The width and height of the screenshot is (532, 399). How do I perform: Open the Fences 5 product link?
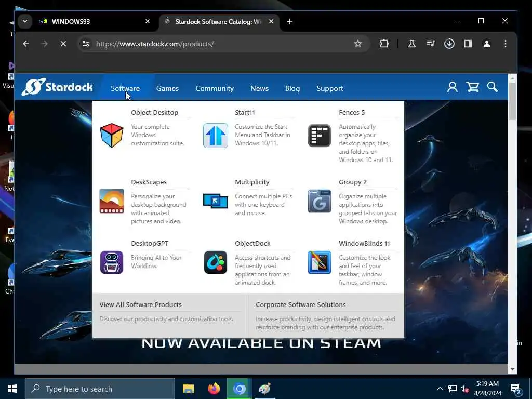[352, 112]
